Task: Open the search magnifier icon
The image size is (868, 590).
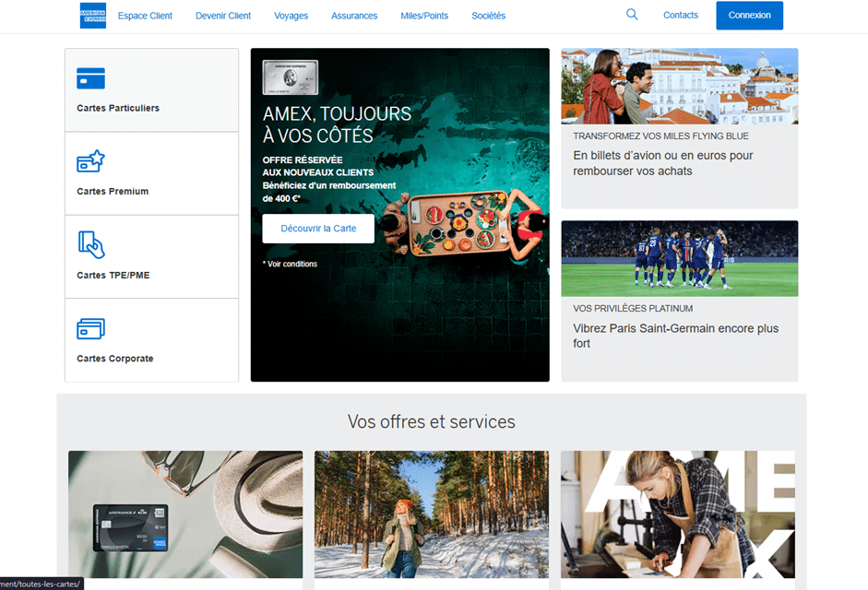Action: coord(632,15)
